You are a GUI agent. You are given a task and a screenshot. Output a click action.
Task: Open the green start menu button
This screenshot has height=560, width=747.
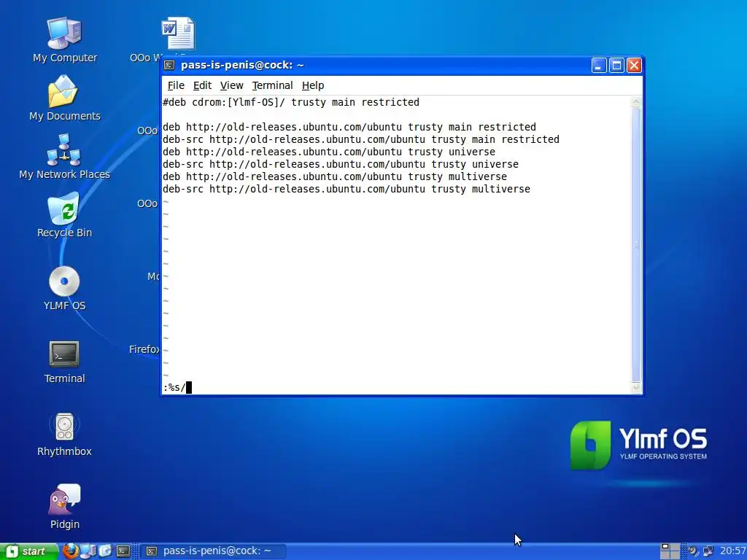tap(29, 551)
